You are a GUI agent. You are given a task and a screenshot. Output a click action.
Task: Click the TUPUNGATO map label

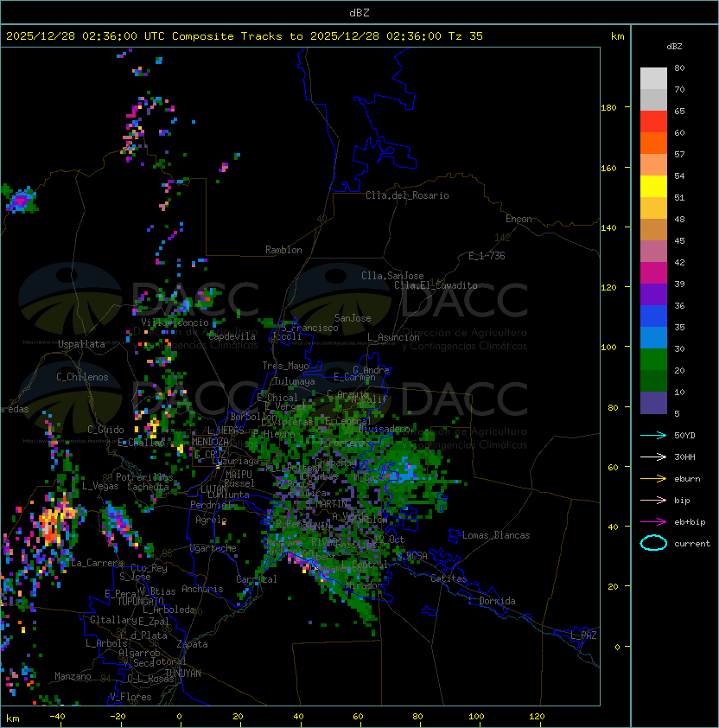point(140,602)
